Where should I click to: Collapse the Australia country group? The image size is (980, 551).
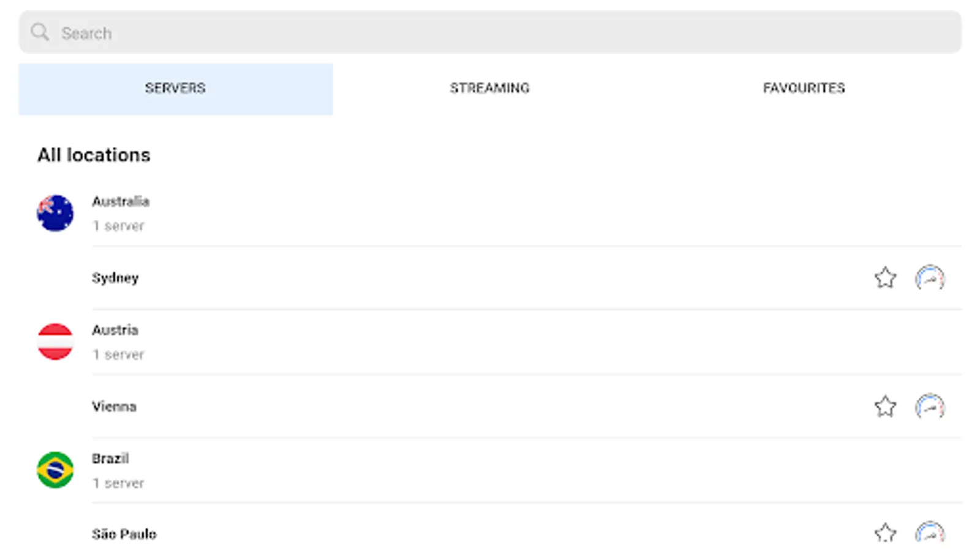(x=429, y=213)
